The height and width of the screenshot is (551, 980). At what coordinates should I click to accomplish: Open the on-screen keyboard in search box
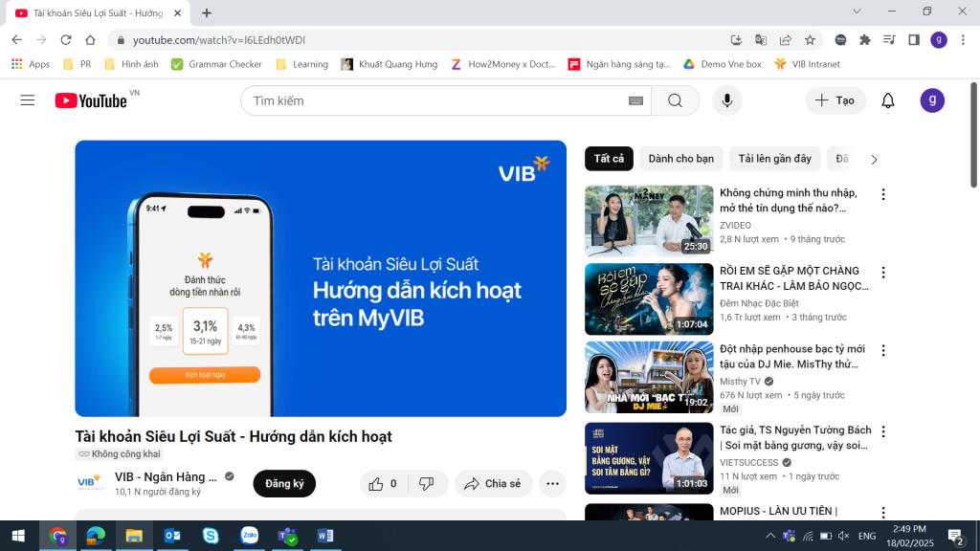click(x=635, y=100)
